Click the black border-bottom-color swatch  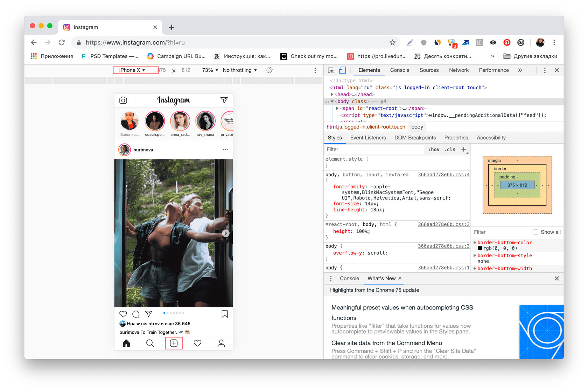pyautogui.click(x=480, y=248)
